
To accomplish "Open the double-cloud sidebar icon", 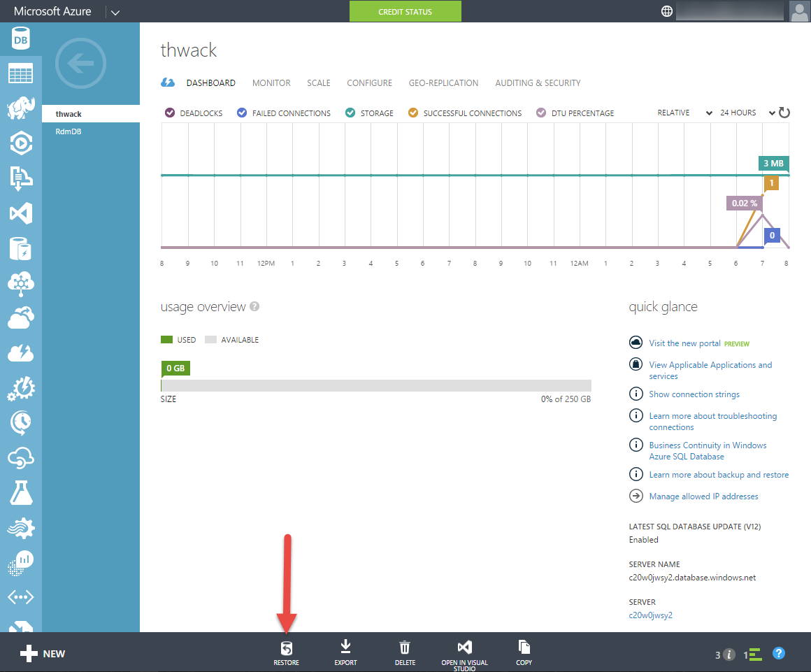I will coord(21,318).
